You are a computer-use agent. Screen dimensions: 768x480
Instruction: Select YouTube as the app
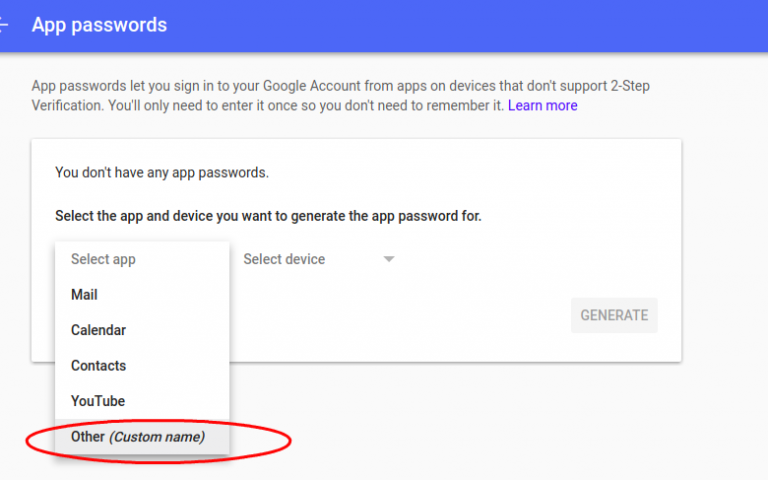point(98,401)
